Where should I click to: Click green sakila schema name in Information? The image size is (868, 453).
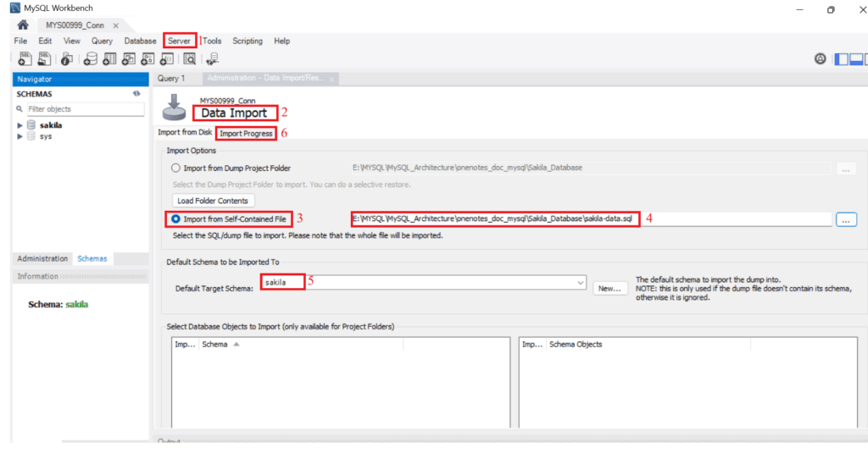click(77, 304)
